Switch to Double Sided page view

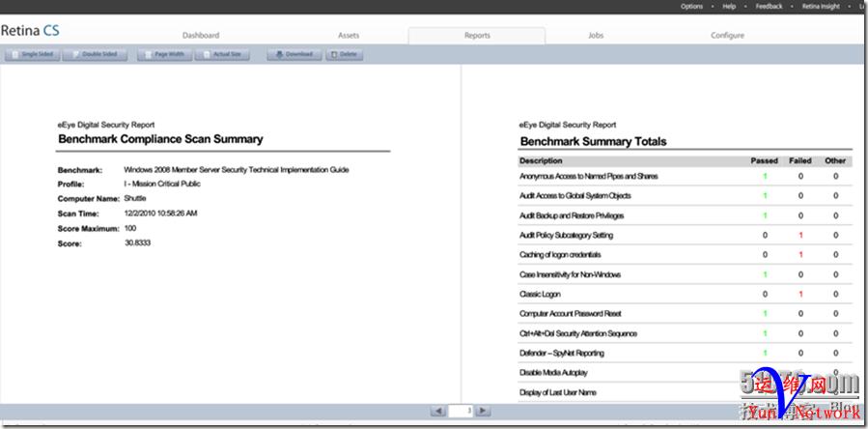click(x=96, y=54)
